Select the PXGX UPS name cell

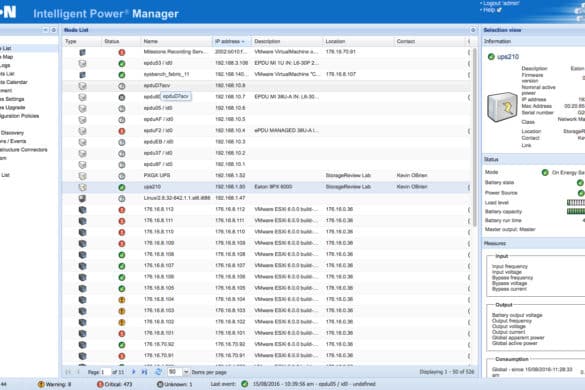coord(157,175)
